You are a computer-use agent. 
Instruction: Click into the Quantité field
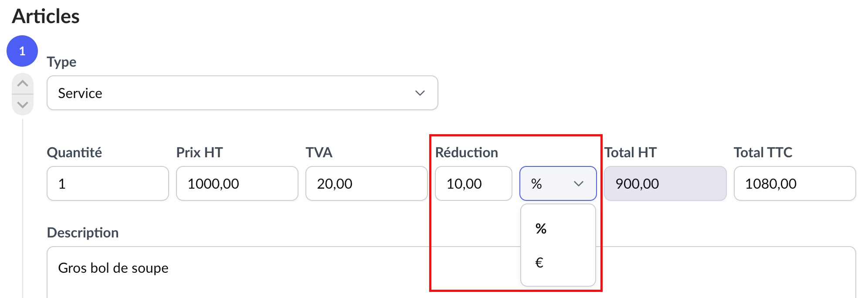[107, 183]
